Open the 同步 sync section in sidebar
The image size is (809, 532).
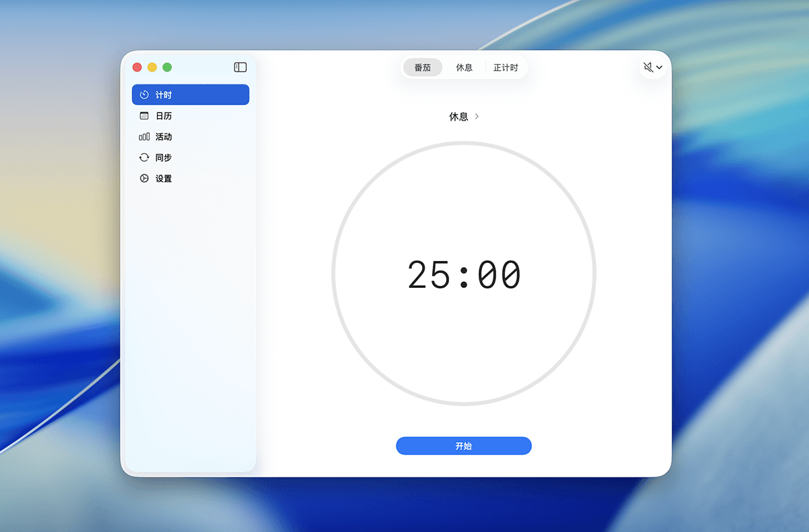point(191,158)
